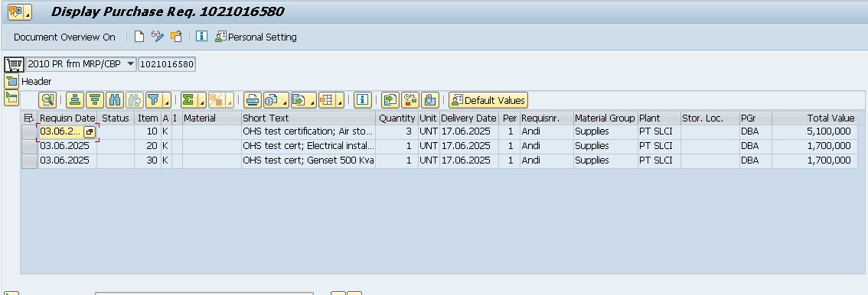Viewport: 868px width, 295px height.
Task: Sort the item list in descending order
Action: tap(95, 100)
